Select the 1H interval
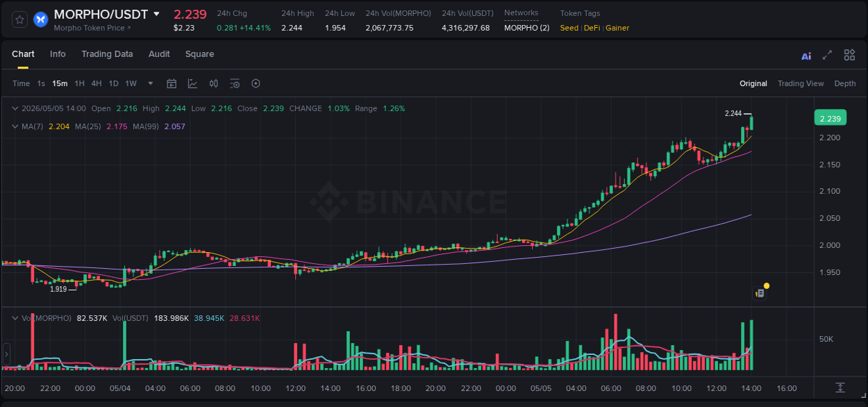 click(79, 83)
